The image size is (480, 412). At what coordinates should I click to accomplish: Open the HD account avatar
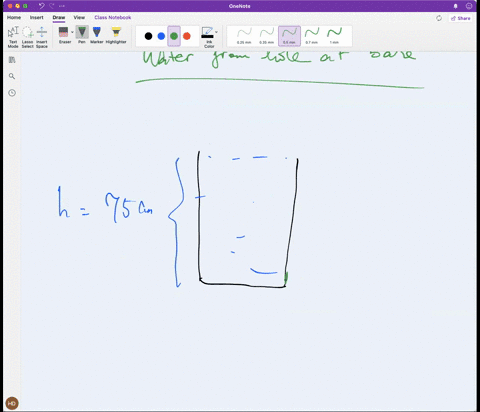pyautogui.click(x=12, y=403)
